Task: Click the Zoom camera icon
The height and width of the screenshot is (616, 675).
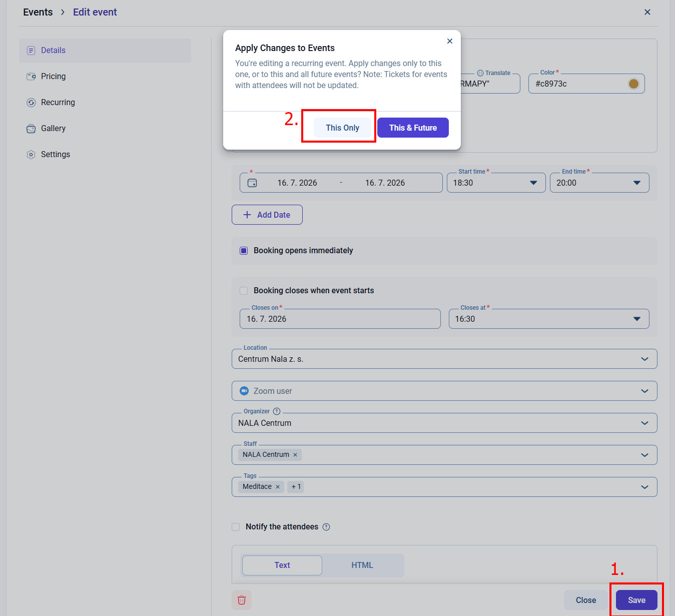Action: 244,391
